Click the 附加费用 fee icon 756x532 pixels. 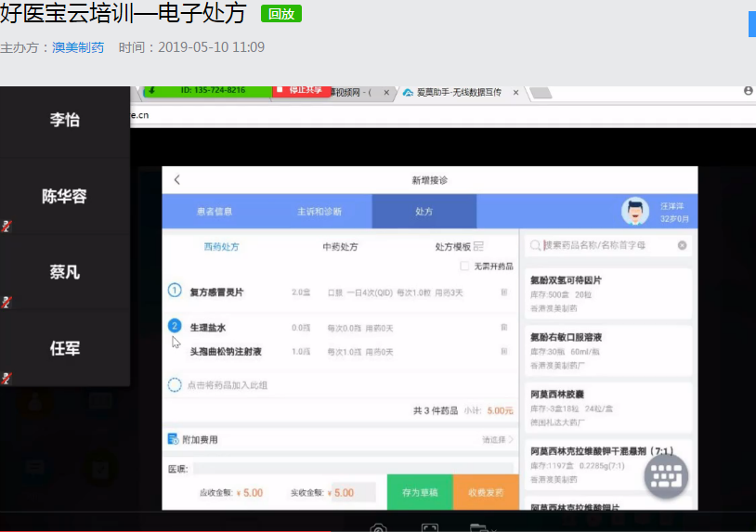coord(173,439)
